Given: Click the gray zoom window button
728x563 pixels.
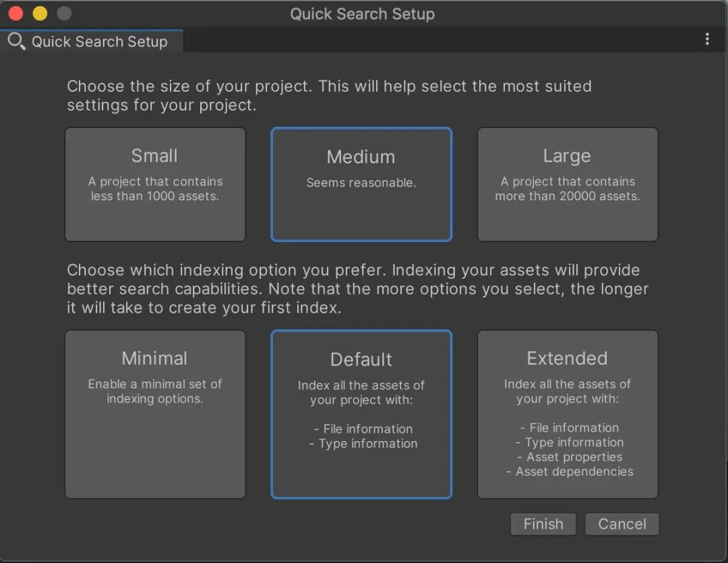Looking at the screenshot, I should pos(64,13).
